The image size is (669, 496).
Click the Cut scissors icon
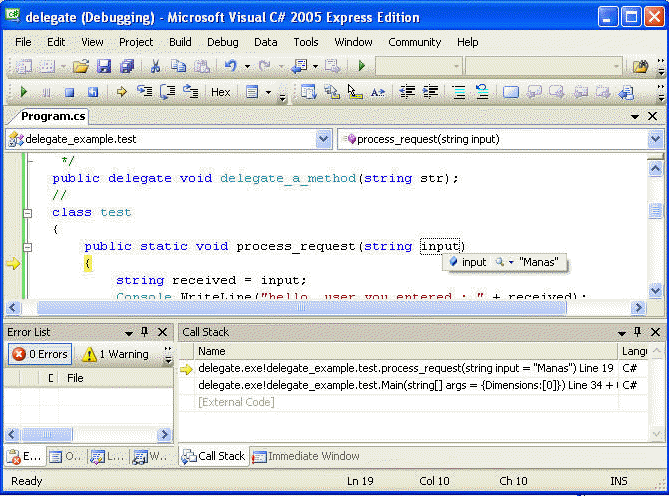click(155, 66)
